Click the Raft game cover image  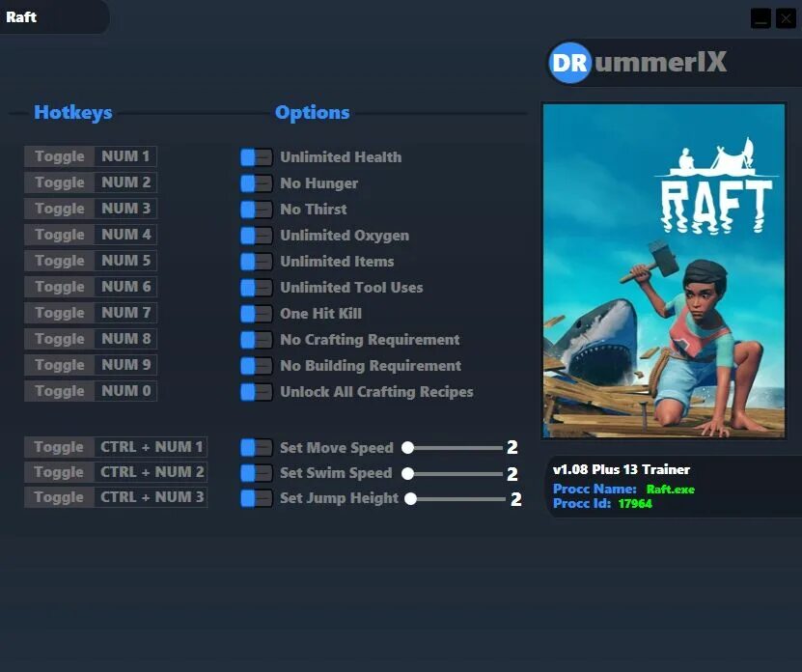pos(664,270)
